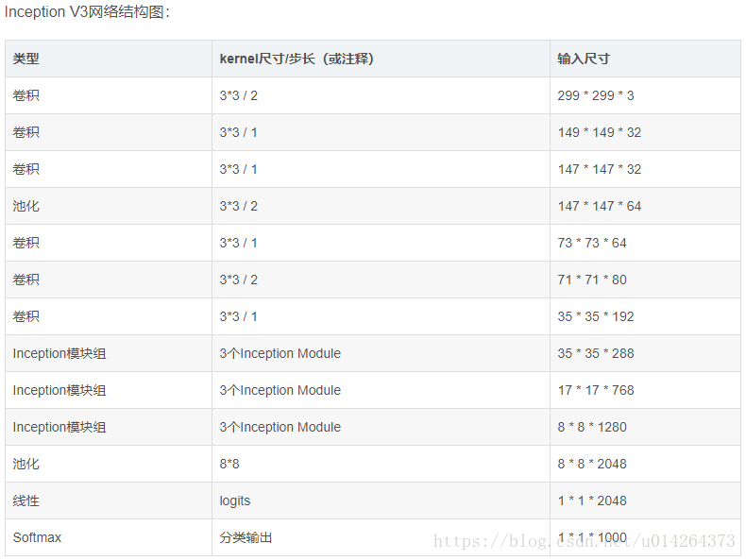Click '3*3 / 2' in the 71 * 71 * 80 row
Image resolution: width=746 pixels, height=560 pixels.
pos(238,280)
